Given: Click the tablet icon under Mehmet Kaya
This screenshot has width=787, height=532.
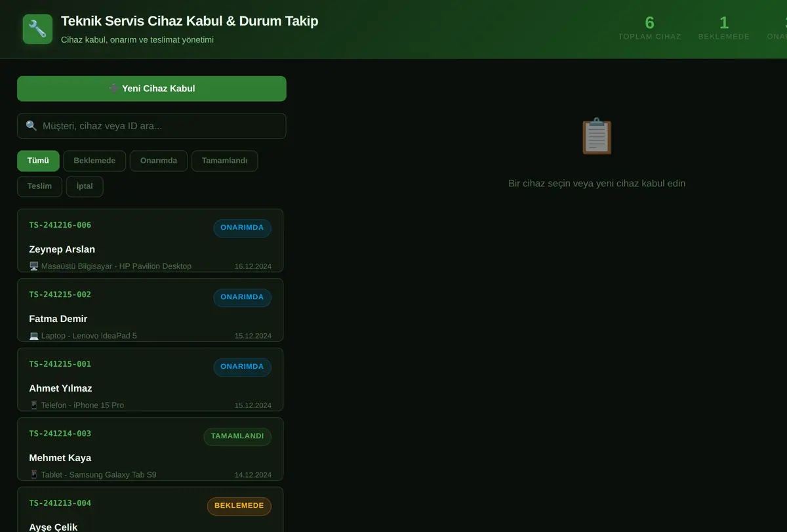Looking at the screenshot, I should pos(34,475).
